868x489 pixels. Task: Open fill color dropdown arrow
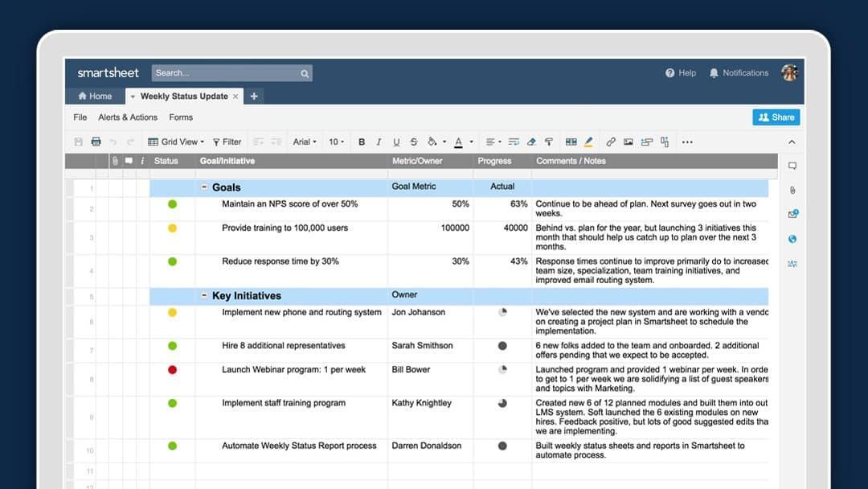click(444, 142)
